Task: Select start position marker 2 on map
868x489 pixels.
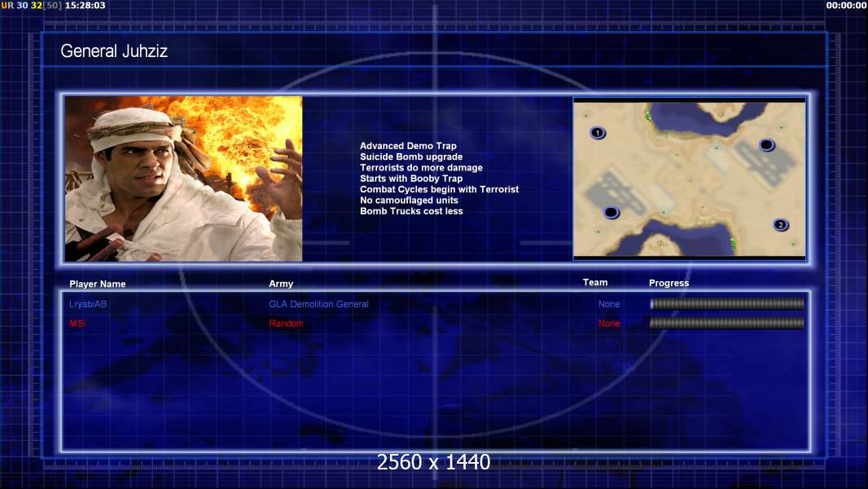Action: coord(781,225)
